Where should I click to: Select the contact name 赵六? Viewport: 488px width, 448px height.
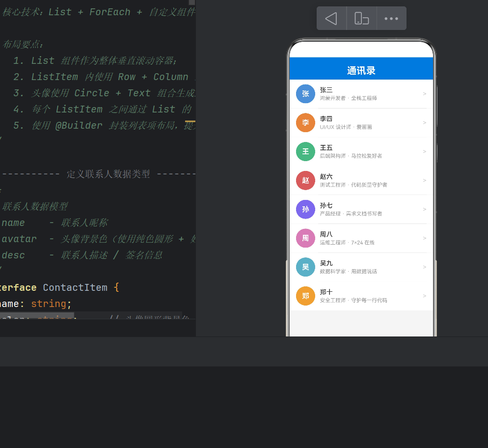[x=326, y=176]
